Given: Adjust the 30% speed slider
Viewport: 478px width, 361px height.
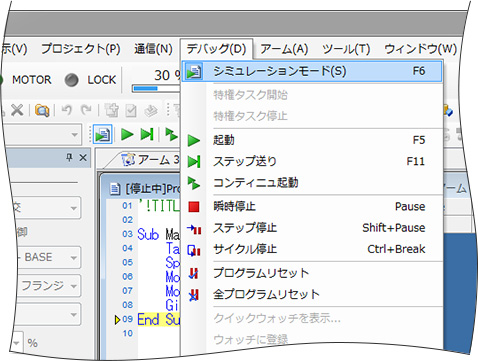Looking at the screenshot, I should [x=156, y=88].
